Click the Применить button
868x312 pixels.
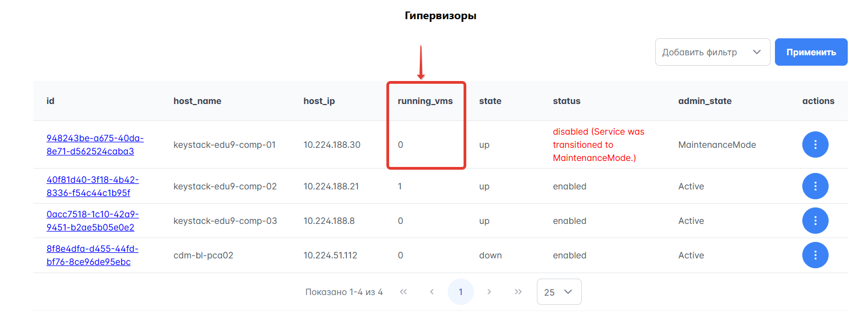pyautogui.click(x=811, y=52)
